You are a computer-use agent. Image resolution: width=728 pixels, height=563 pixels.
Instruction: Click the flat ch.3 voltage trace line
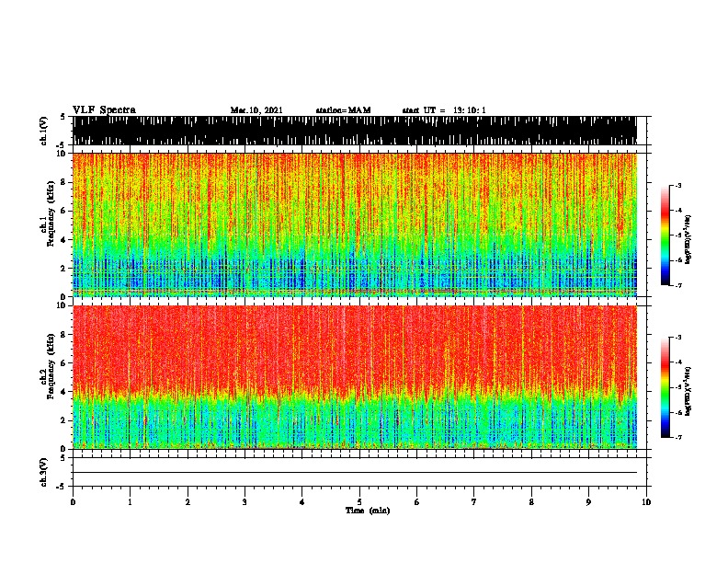click(x=355, y=473)
